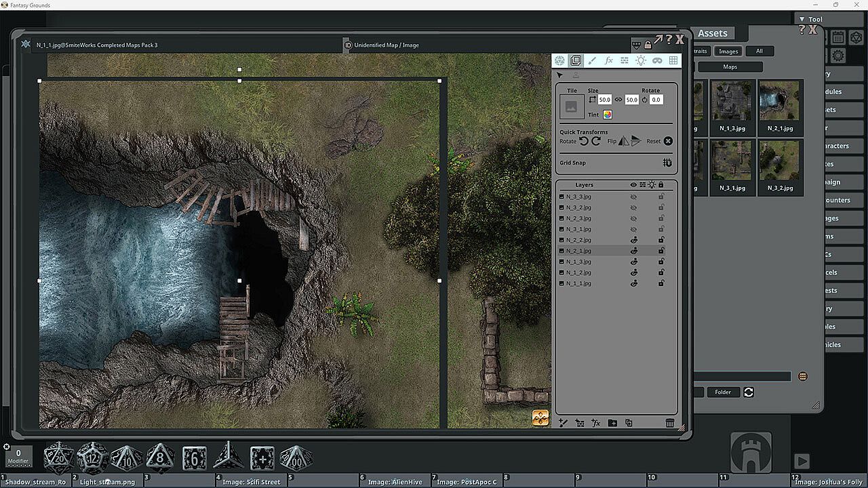Toggle visibility of N_1_1.jpg layer
The height and width of the screenshot is (488, 868).
(x=634, y=283)
